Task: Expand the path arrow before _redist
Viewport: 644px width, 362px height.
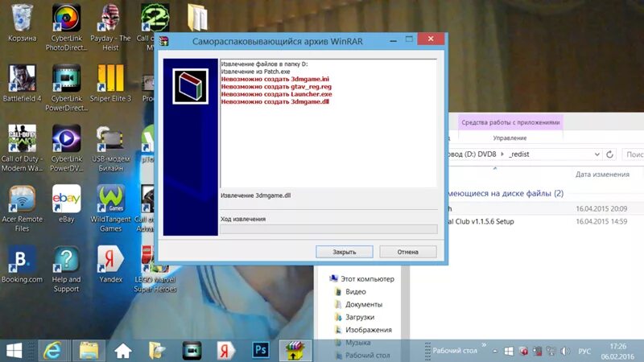Action: tap(502, 154)
